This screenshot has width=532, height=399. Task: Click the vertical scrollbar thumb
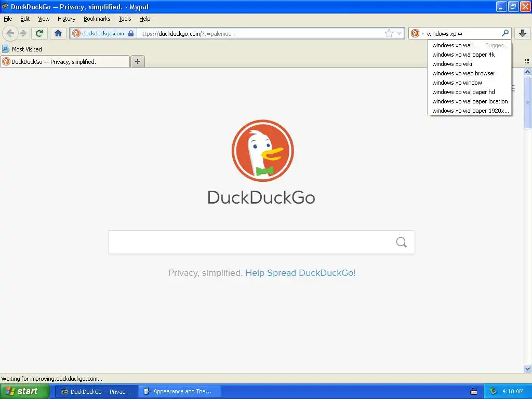(528, 103)
